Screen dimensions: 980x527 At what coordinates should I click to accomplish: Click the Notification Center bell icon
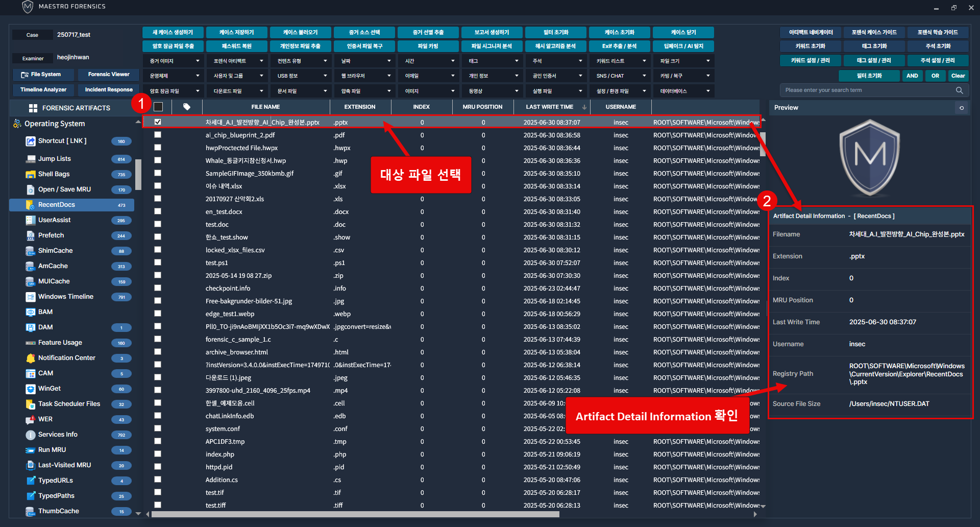point(30,358)
